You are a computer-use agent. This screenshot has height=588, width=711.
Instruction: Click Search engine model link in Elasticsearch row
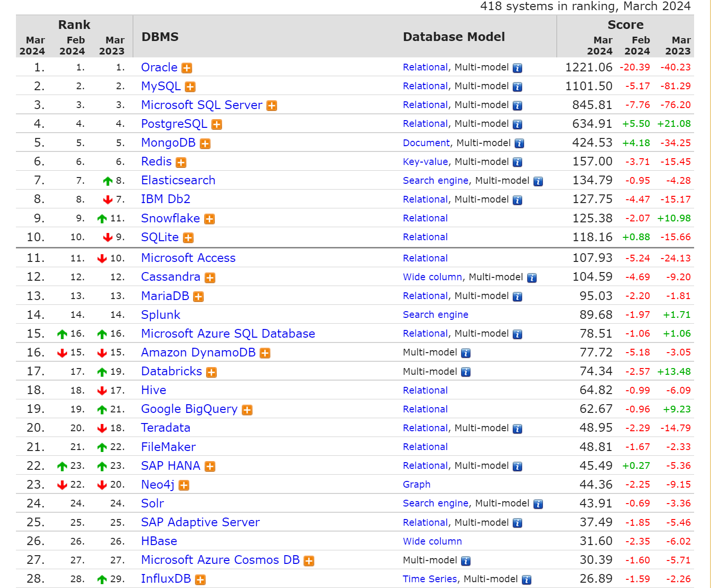pyautogui.click(x=435, y=180)
